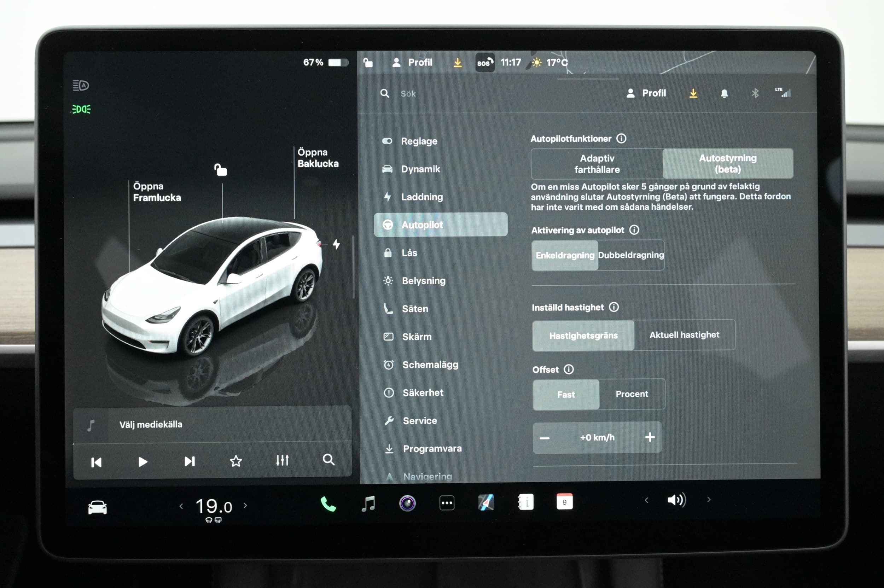
Task: Open the owner's manual app icon
Action: (x=525, y=502)
